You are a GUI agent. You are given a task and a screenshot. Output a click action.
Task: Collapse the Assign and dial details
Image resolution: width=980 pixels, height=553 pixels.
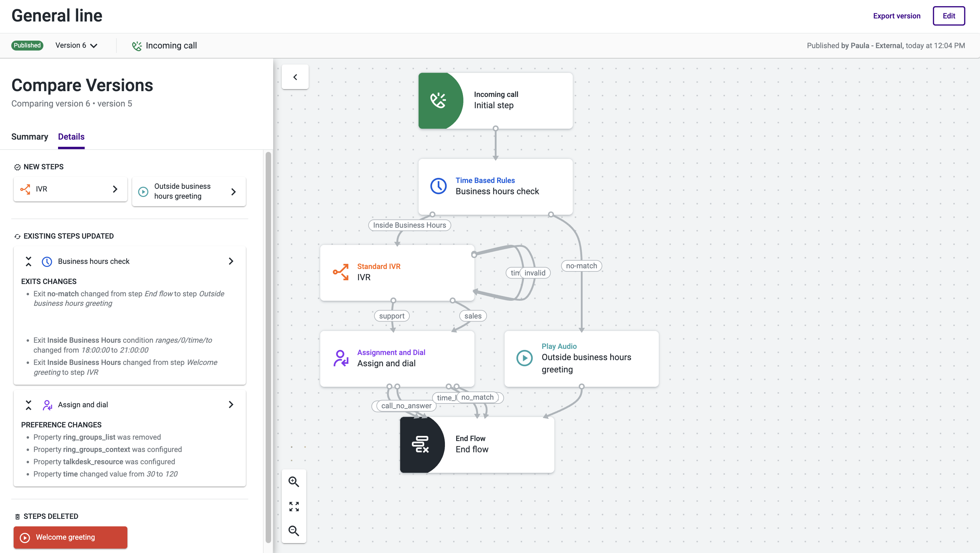point(29,405)
